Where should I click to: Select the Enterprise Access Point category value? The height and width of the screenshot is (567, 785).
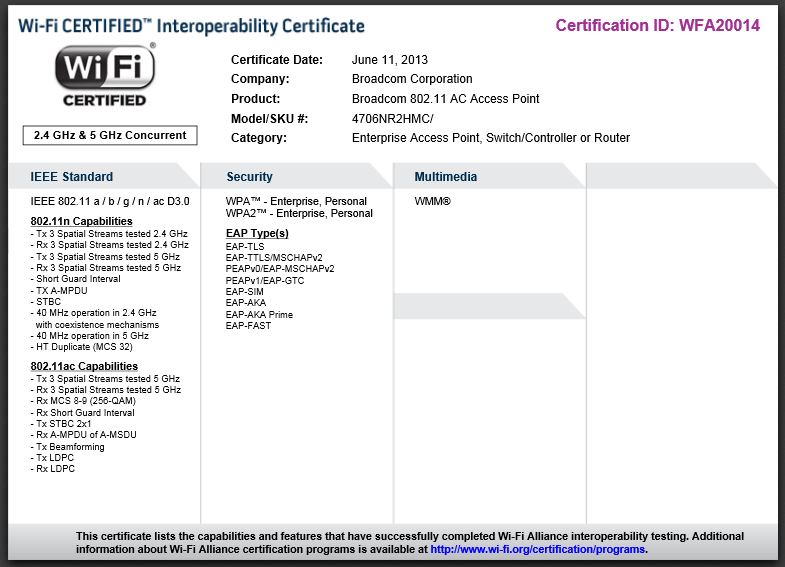click(x=491, y=138)
